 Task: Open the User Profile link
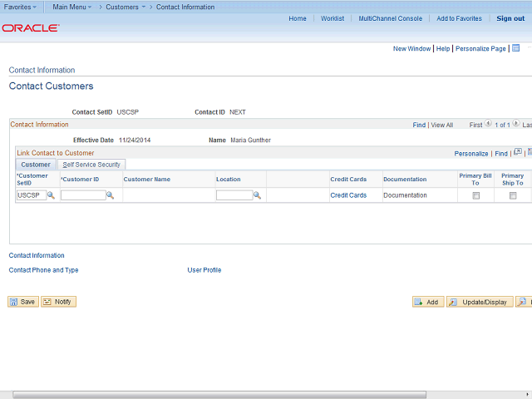pos(204,270)
